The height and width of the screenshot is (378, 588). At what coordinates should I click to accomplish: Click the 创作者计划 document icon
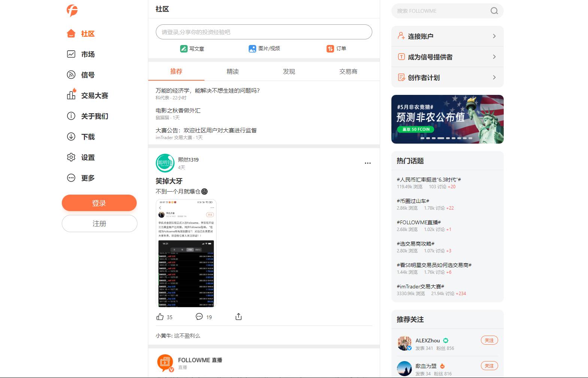(401, 77)
